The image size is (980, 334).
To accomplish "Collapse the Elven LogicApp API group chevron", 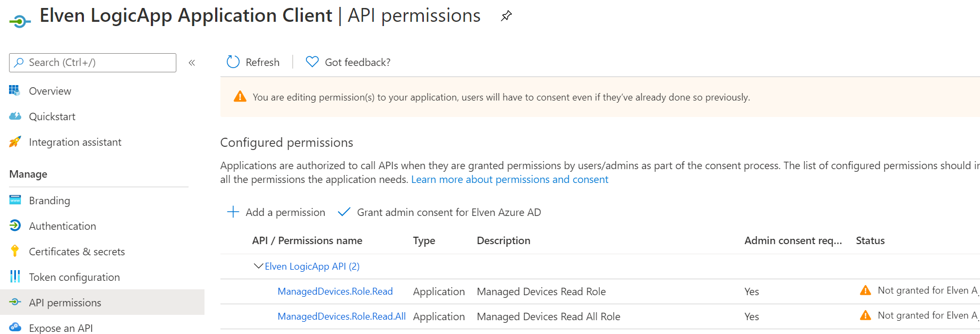I will (x=258, y=266).
